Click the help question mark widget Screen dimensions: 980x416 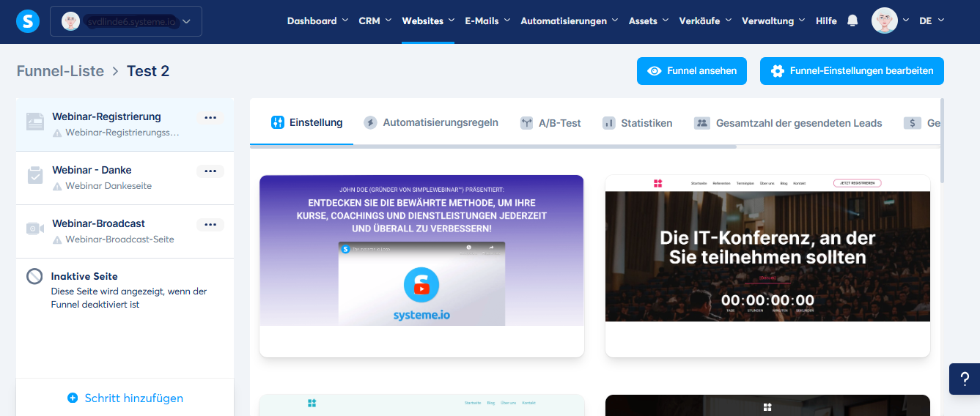pyautogui.click(x=965, y=379)
